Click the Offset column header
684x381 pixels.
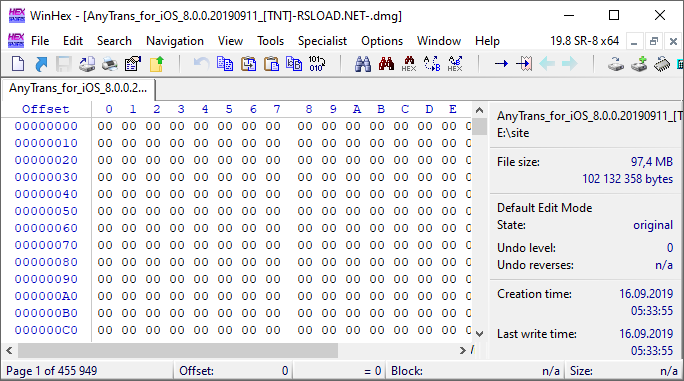(x=46, y=109)
